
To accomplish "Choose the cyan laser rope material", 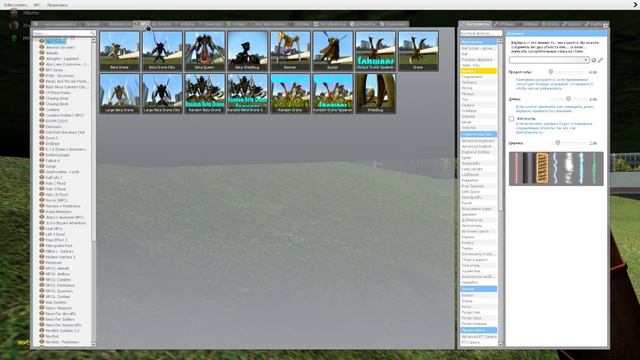I will (581, 169).
